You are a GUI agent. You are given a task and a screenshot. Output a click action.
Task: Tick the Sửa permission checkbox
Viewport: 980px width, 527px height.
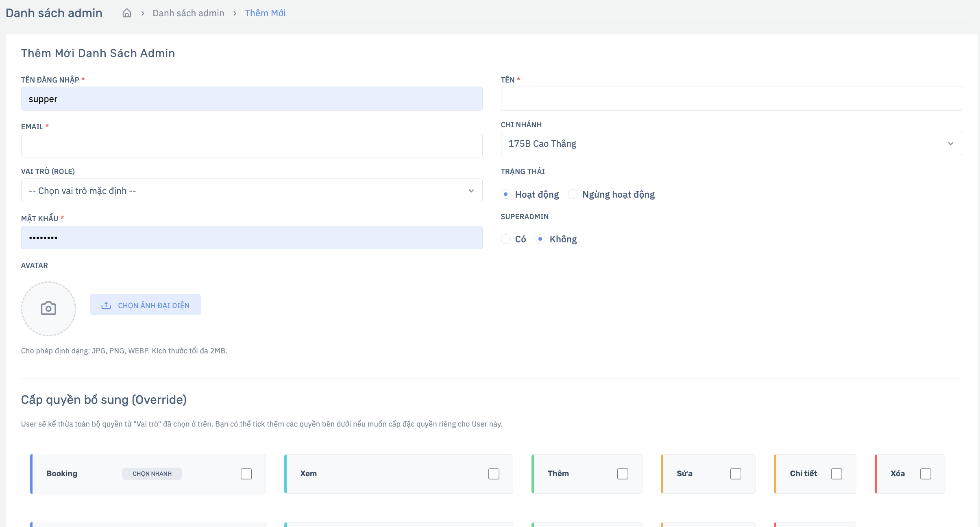736,474
